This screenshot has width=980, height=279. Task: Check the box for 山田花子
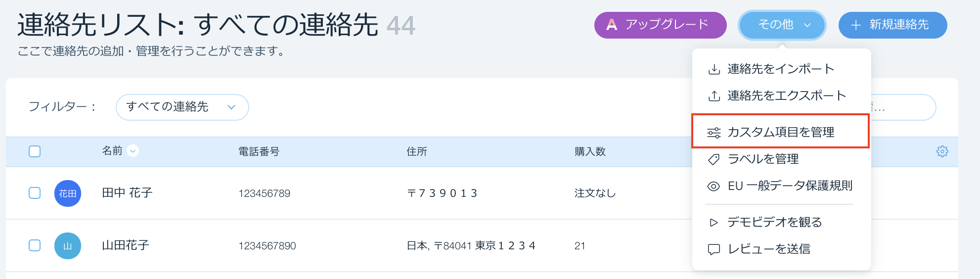[35, 245]
